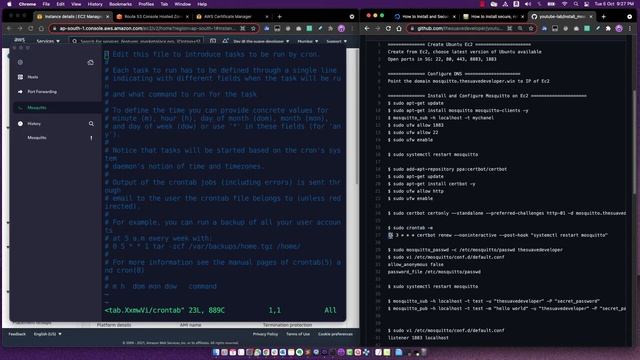This screenshot has height=360, width=640.
Task: Switch to youtube-lab GitHub tab
Action: [562, 17]
